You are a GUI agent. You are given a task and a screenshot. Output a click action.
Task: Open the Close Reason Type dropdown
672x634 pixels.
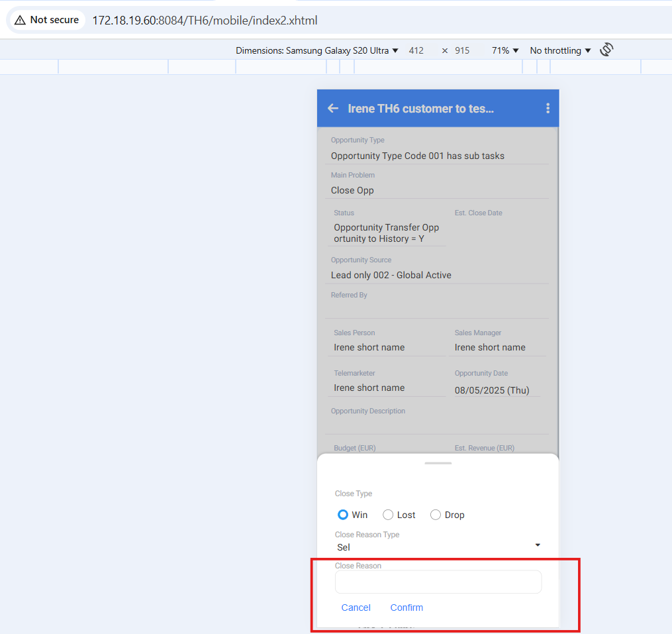438,547
